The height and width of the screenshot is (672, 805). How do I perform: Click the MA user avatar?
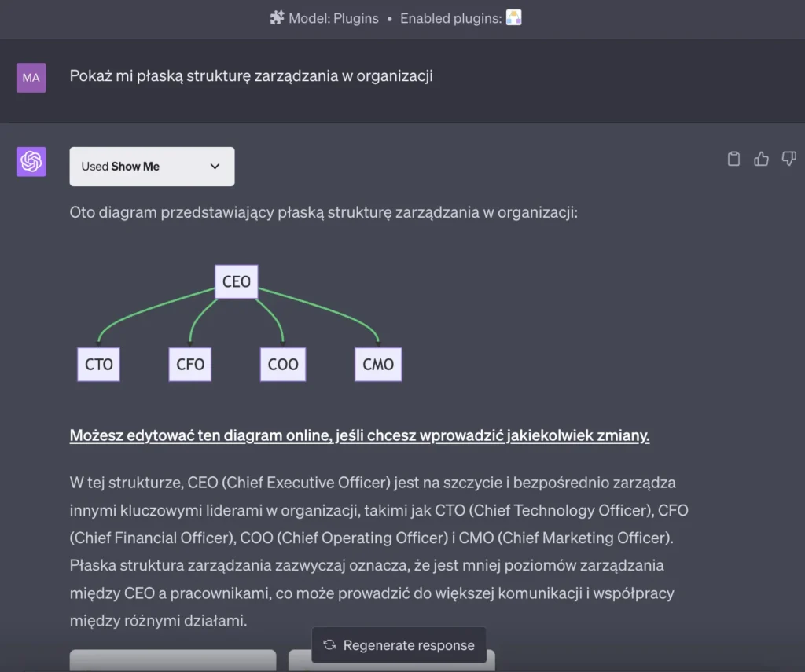click(30, 77)
